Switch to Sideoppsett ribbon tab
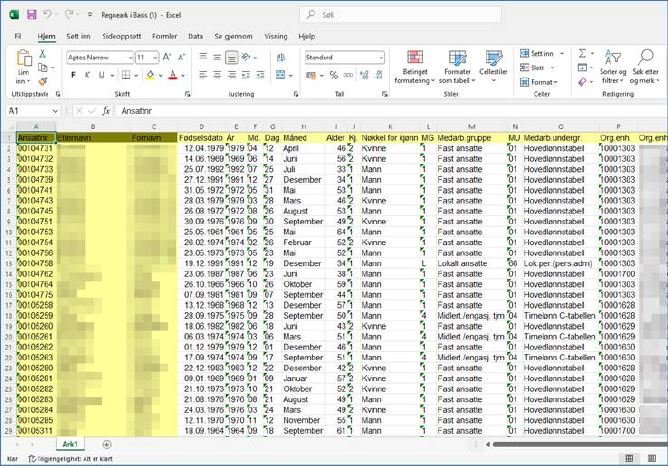Viewport: 668px width, 466px height. pyautogui.click(x=122, y=36)
